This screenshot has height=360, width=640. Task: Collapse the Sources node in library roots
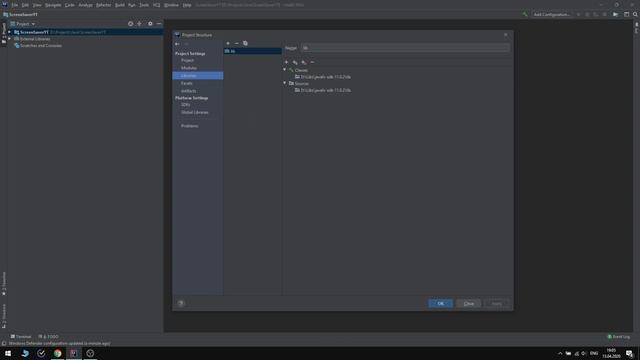click(284, 83)
